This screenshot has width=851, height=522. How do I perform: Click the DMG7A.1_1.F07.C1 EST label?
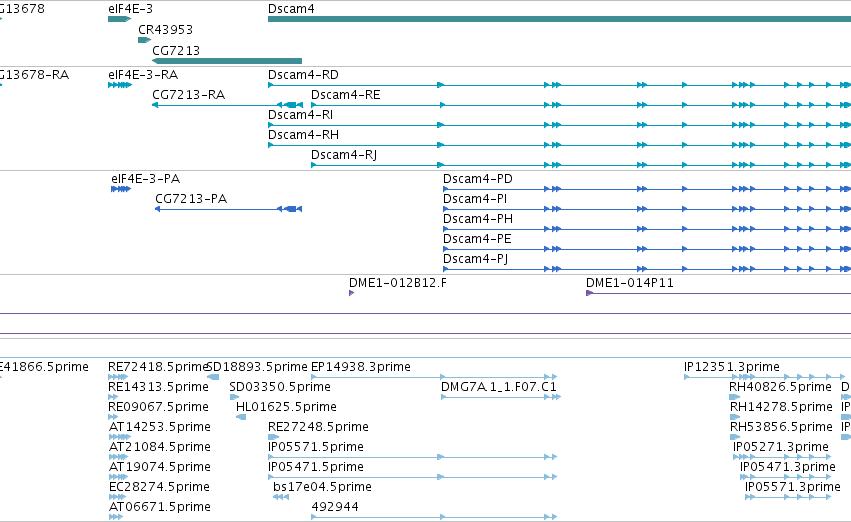(499, 387)
